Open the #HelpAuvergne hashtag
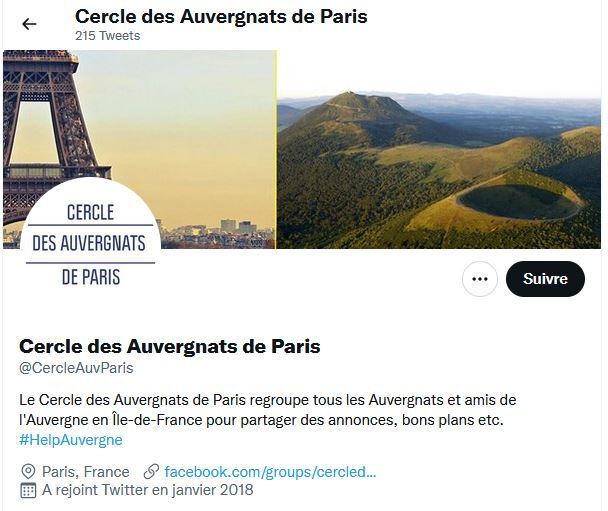608x511 pixels. 71,440
